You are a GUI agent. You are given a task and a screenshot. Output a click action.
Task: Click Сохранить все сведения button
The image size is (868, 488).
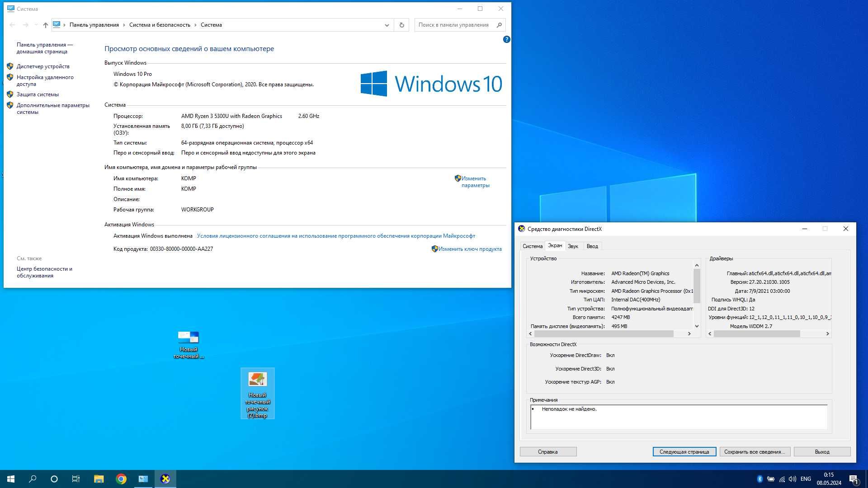(x=755, y=452)
